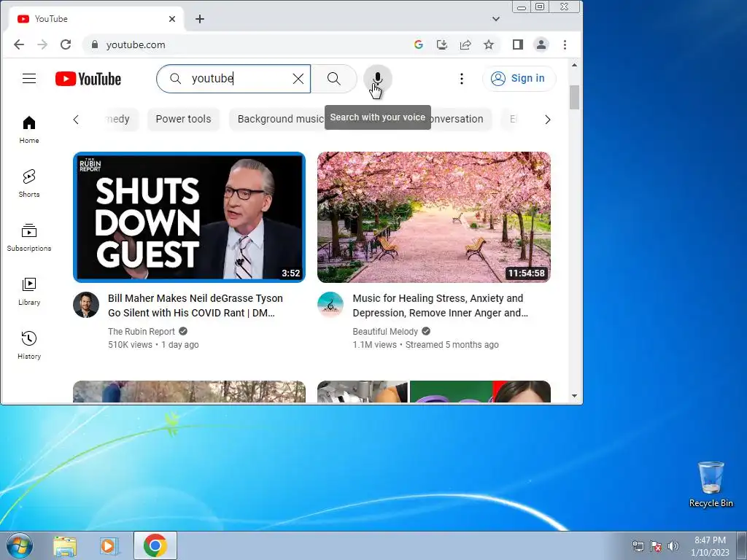Show more topic chips with right arrow
The width and height of the screenshot is (747, 560).
point(547,120)
